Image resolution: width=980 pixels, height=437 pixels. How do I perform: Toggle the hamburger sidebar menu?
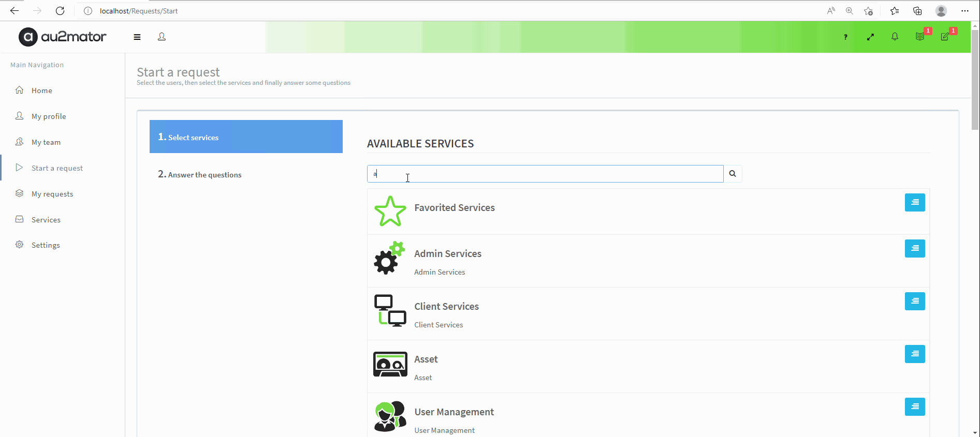click(x=137, y=37)
